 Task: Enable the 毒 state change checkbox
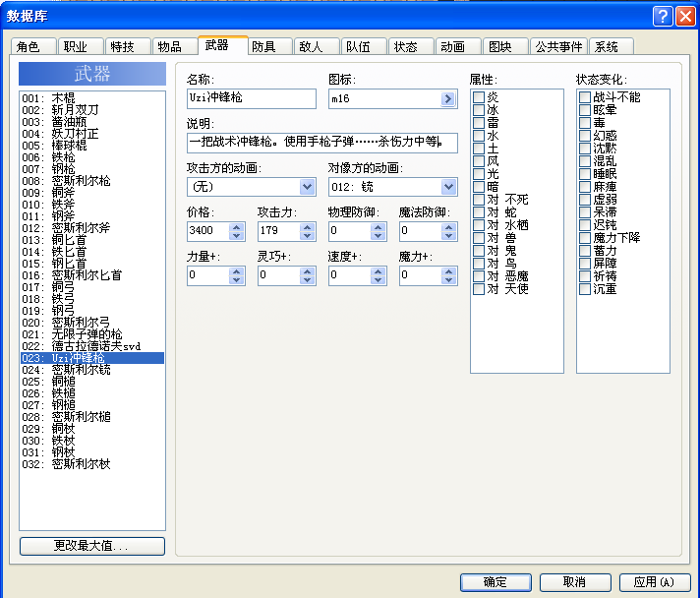[585, 122]
